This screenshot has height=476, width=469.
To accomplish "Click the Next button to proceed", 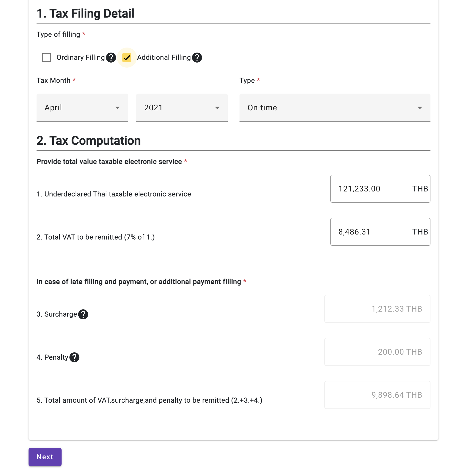I will [x=45, y=457].
